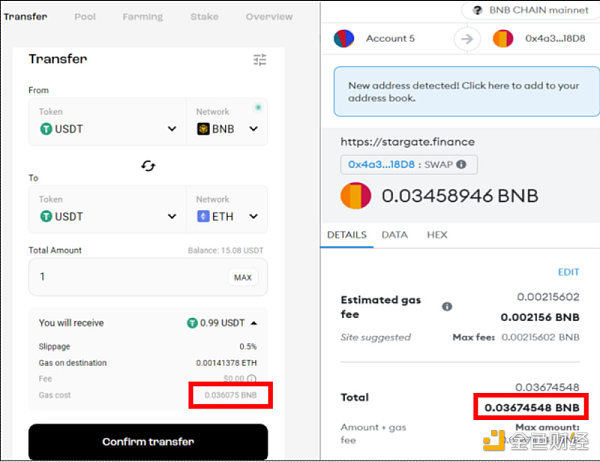
Task: Open the To network ETH dropdown
Action: point(227,216)
